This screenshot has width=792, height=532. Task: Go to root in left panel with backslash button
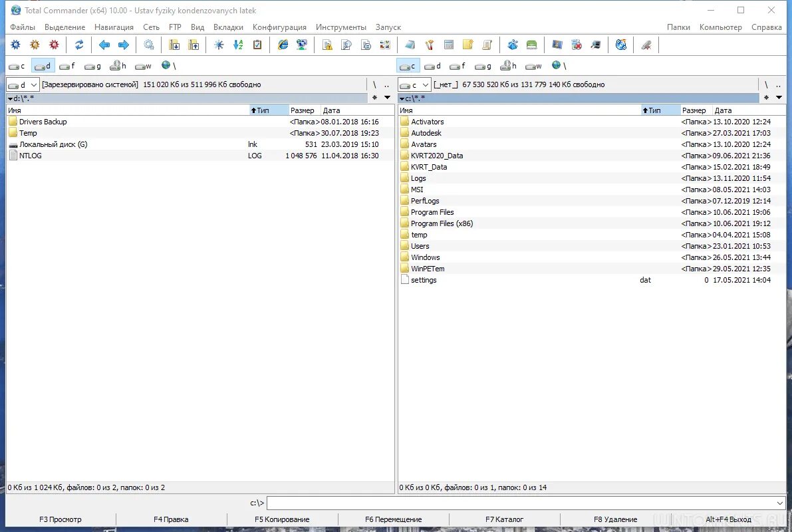374,85
